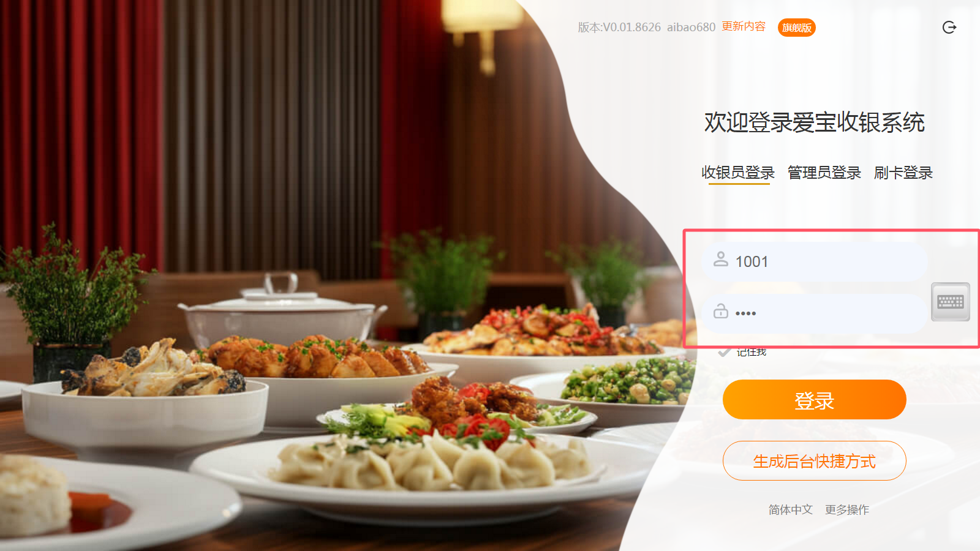Switch to the 管理员登录 tab
The width and height of the screenshot is (980, 551).
[x=824, y=173]
